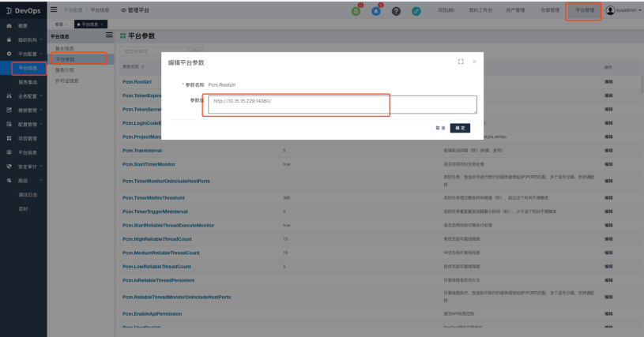Click the green document notification icon
The height and width of the screenshot is (337, 644).
(x=357, y=10)
